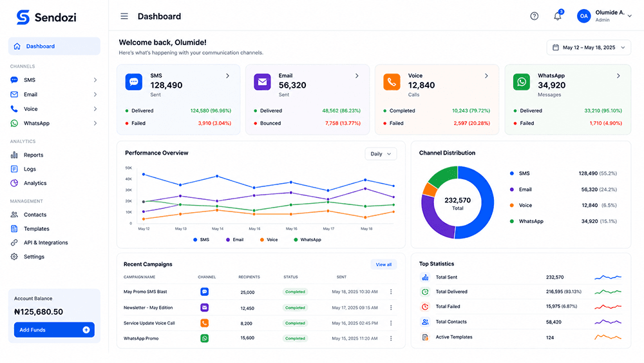
Task: Click the OA profile avatar
Action: [583, 16]
